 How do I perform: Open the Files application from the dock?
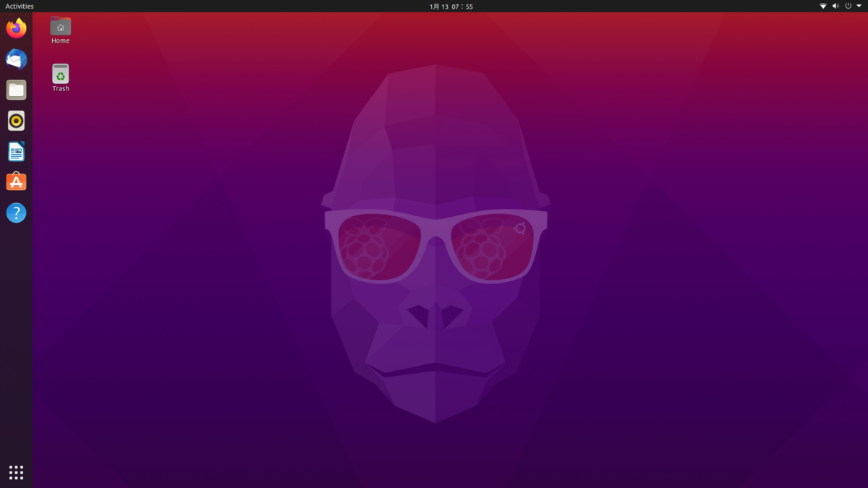(x=16, y=90)
